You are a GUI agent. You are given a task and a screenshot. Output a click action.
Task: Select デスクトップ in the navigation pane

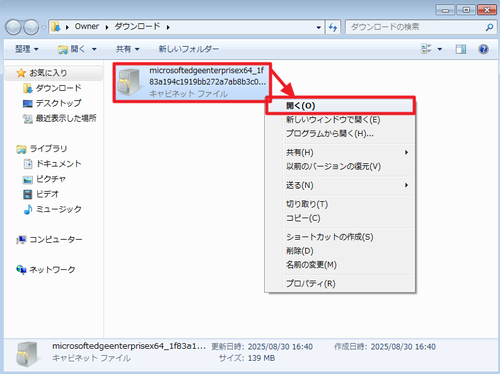(58, 103)
